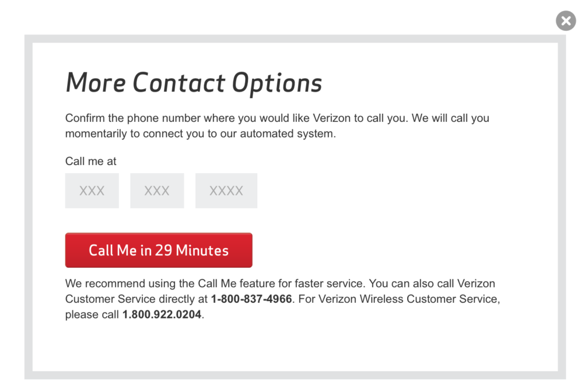
Task: Activate the last four-digit XXXX field
Action: [226, 190]
